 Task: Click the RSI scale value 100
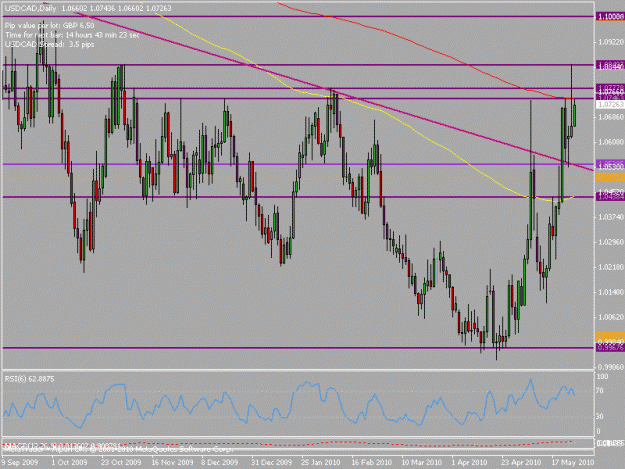[x=603, y=377]
